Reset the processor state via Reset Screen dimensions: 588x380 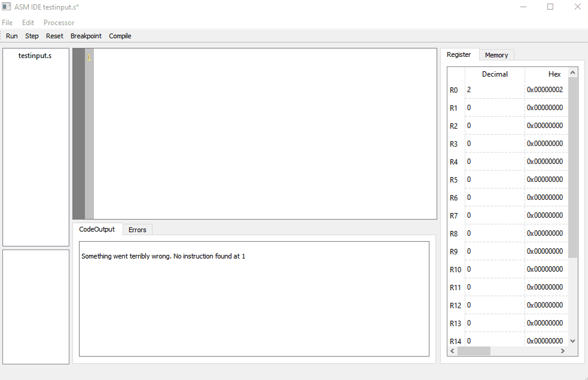point(54,36)
